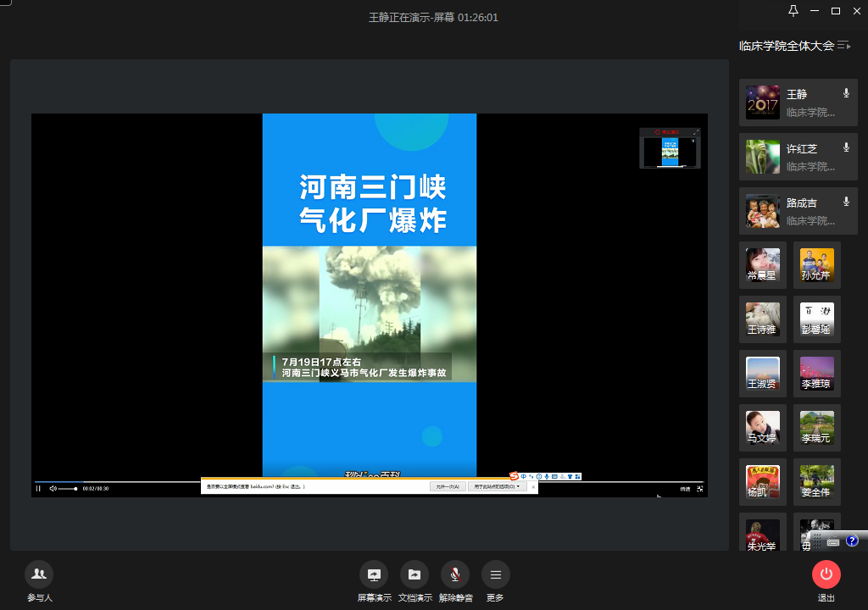Pause the shared video playback
Image resolution: width=868 pixels, height=610 pixels.
coord(38,489)
